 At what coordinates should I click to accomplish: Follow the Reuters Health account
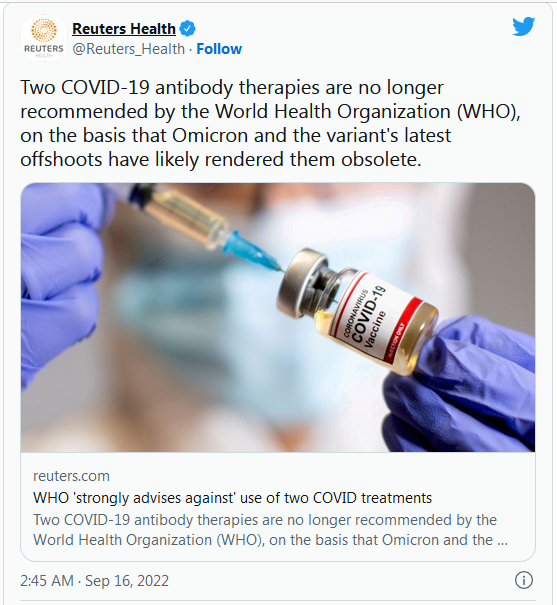click(x=219, y=49)
